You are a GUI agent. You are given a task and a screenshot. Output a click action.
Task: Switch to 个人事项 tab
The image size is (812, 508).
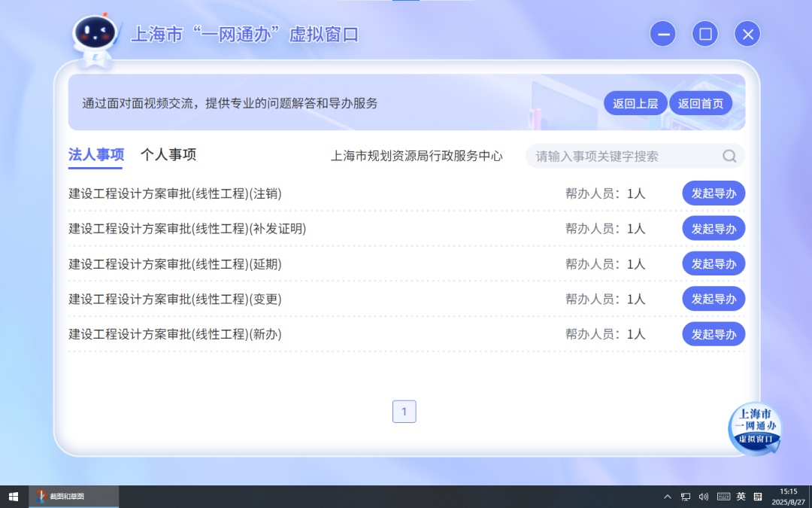[x=168, y=155]
